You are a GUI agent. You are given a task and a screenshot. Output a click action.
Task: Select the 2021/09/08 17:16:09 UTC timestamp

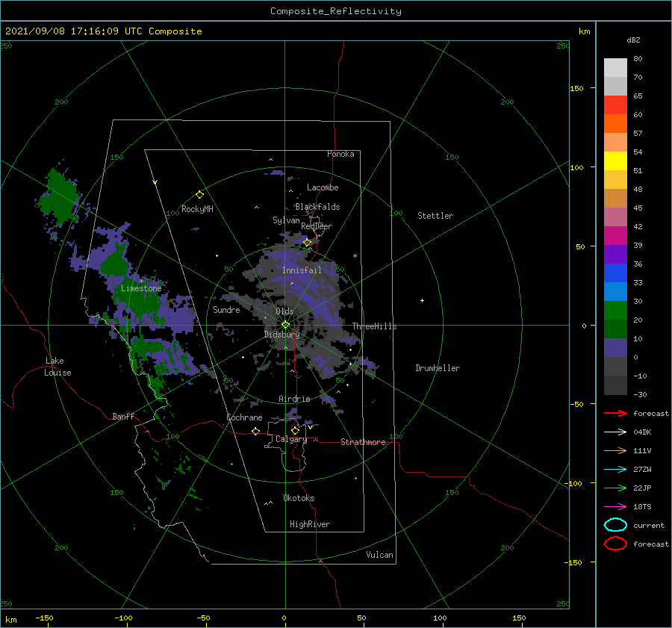(103, 31)
